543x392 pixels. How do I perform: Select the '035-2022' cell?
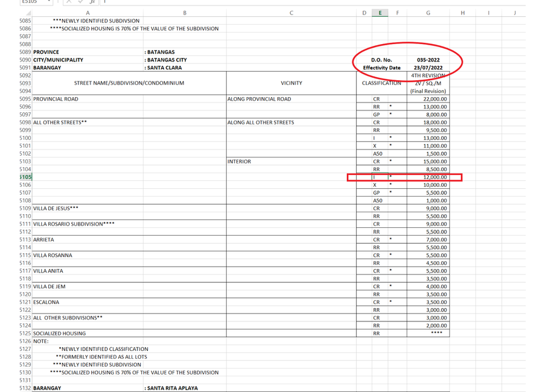428,60
